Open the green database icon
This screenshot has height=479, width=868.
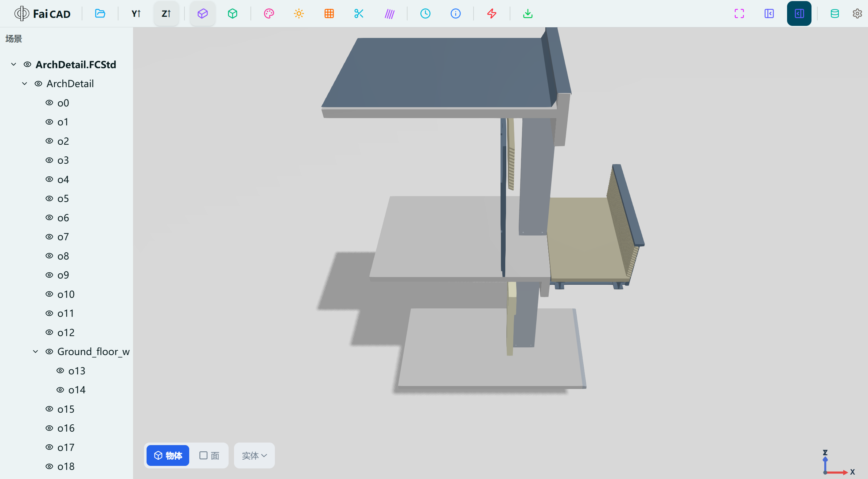[835, 14]
